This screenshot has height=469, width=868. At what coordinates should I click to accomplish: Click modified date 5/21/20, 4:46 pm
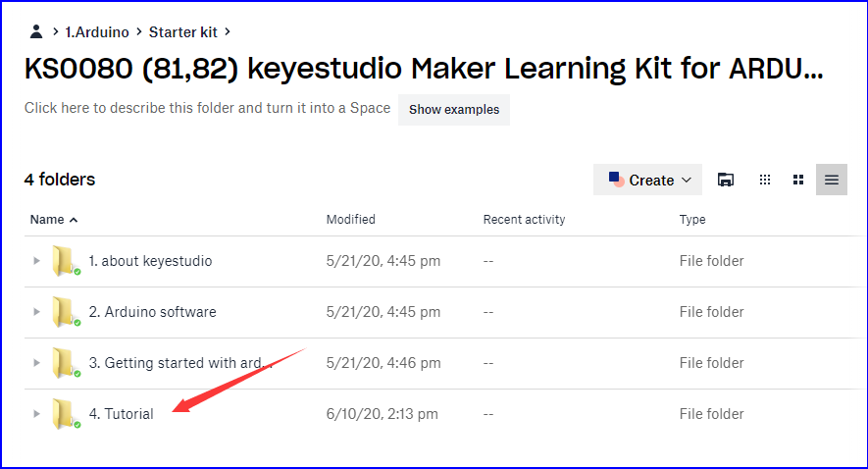coord(383,363)
